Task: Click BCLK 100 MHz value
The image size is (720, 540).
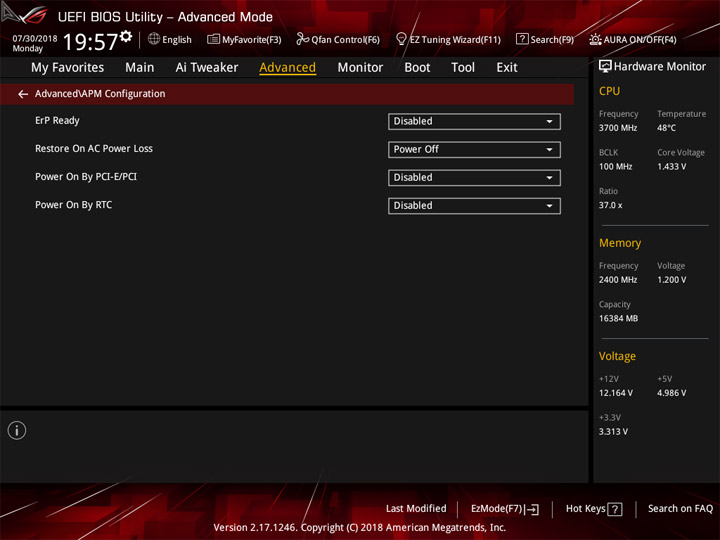Action: click(x=616, y=167)
